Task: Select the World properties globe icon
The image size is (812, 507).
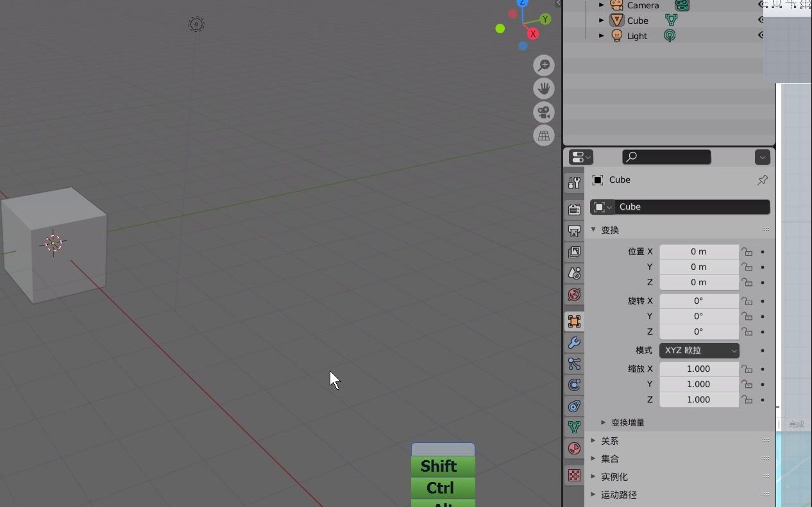Action: tap(574, 295)
